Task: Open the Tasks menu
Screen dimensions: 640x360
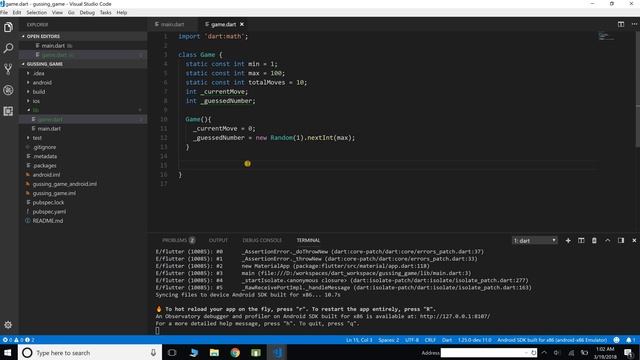Action: (x=105, y=13)
